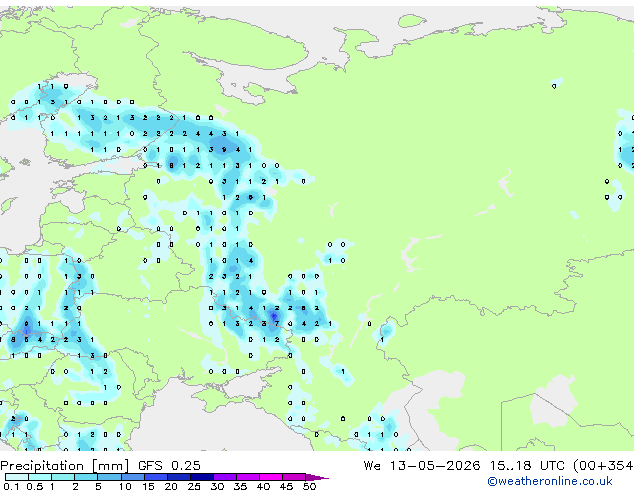The height and width of the screenshot is (490, 634).
Task: Click the '(00+354' forecast offset text
Action: [603, 466]
